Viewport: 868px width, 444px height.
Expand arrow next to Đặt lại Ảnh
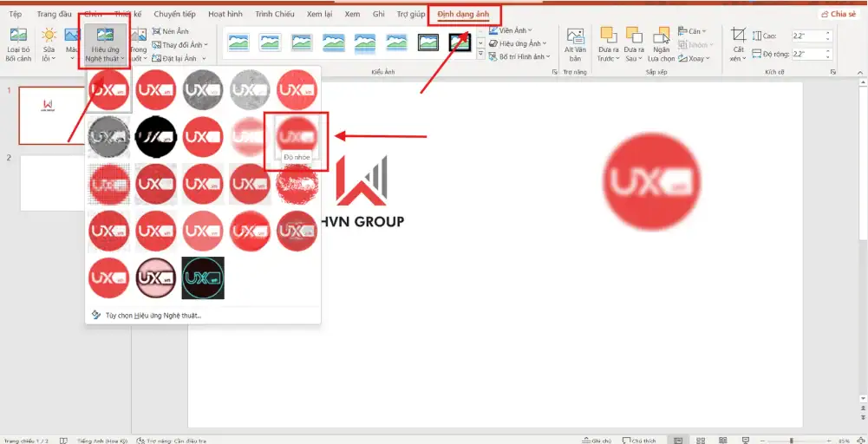coord(204,58)
